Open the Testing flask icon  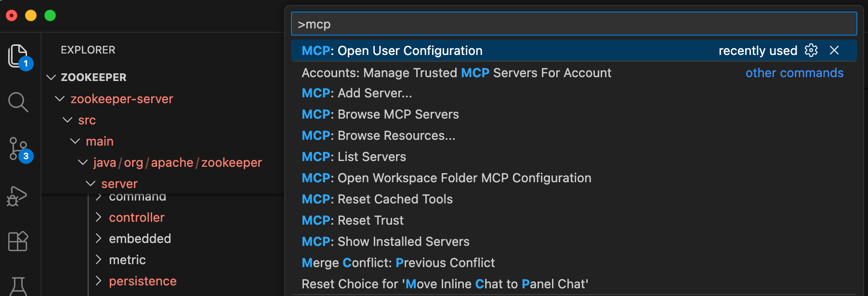18,286
